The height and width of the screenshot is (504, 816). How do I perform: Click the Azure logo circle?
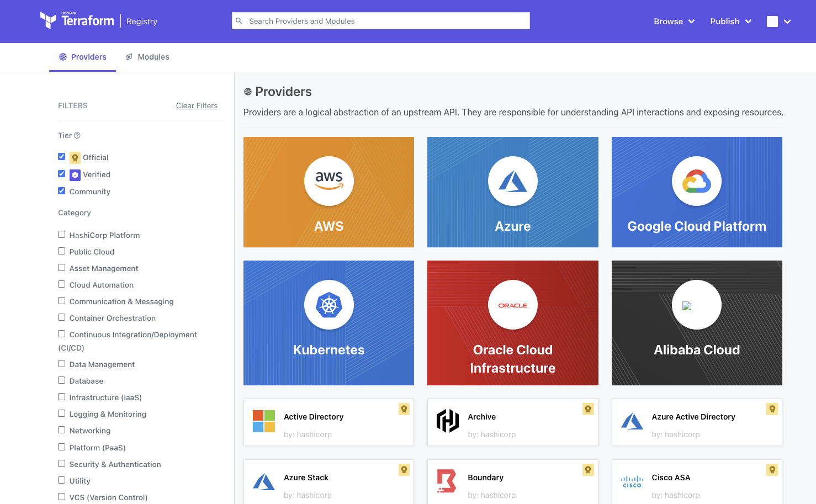click(513, 181)
